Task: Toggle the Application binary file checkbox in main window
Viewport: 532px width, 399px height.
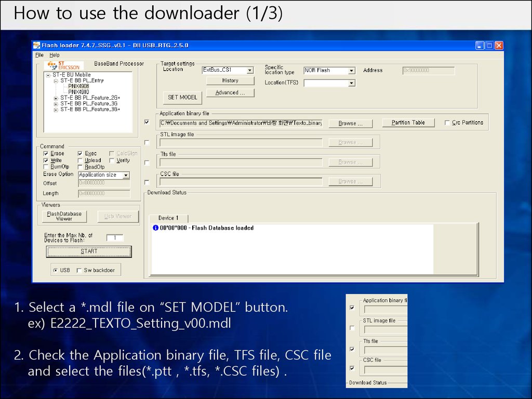Action: (x=147, y=122)
